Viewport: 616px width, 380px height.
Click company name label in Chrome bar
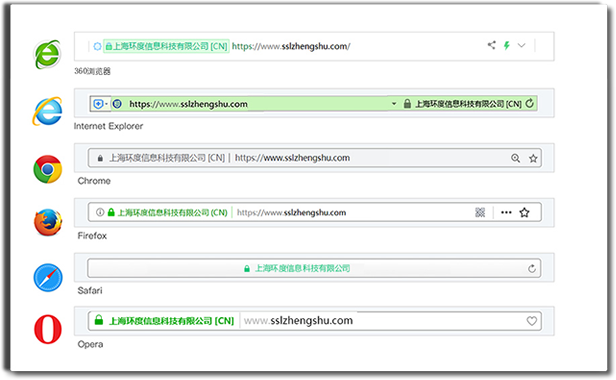(167, 158)
